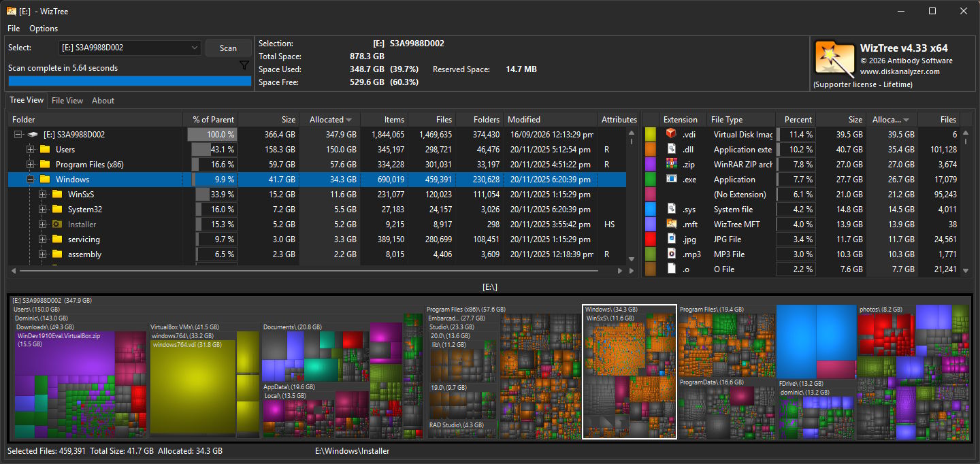
Task: Select the Program Files (x86) tree row
Action: tap(316, 165)
